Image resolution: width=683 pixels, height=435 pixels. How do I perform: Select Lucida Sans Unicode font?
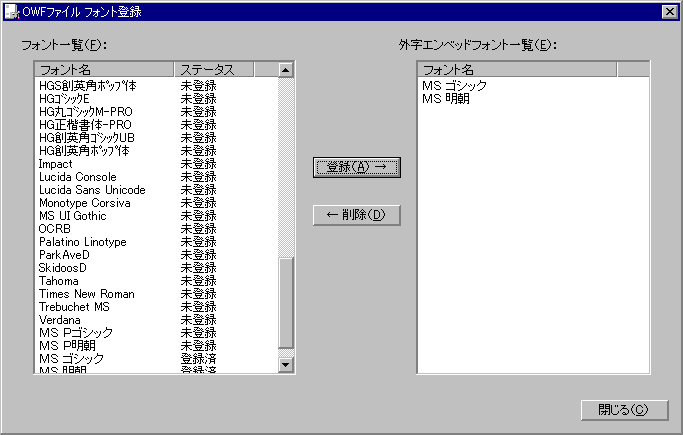click(92, 190)
